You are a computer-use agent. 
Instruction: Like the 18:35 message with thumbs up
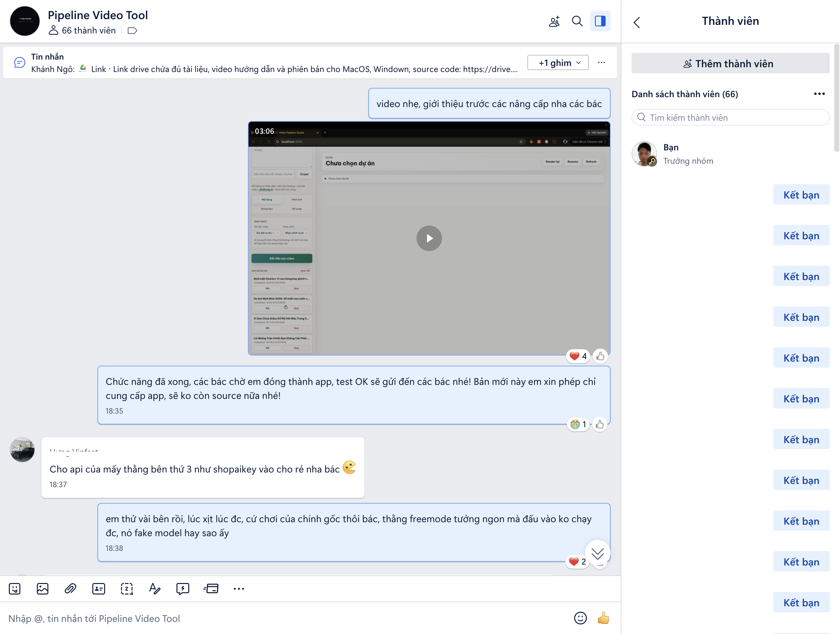(x=600, y=424)
